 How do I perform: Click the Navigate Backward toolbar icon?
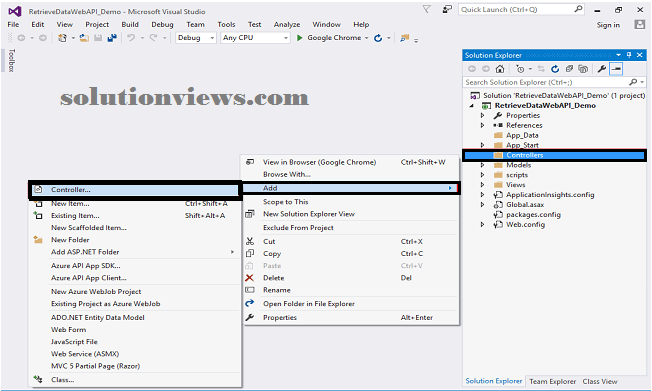tap(21, 38)
